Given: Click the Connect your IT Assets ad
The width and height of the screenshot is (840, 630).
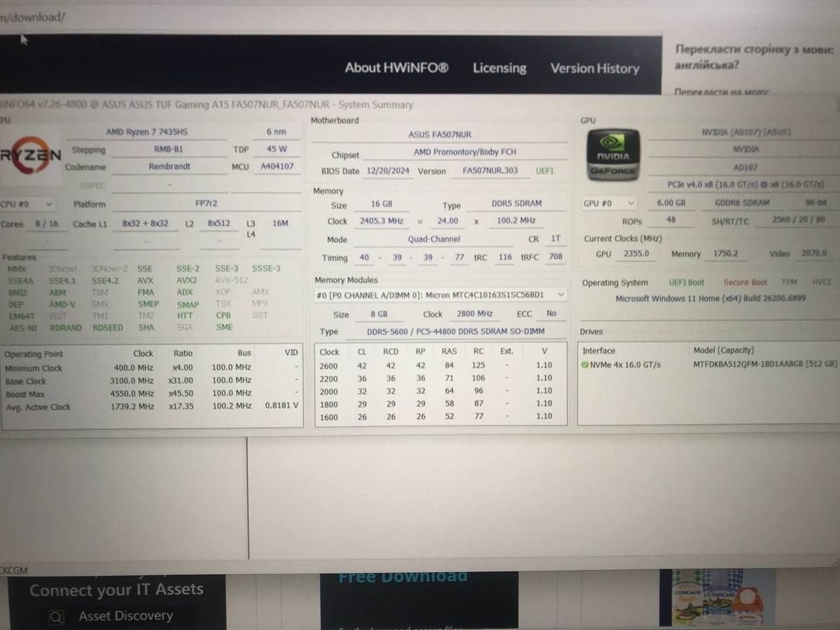Looking at the screenshot, I should pyautogui.click(x=116, y=590).
